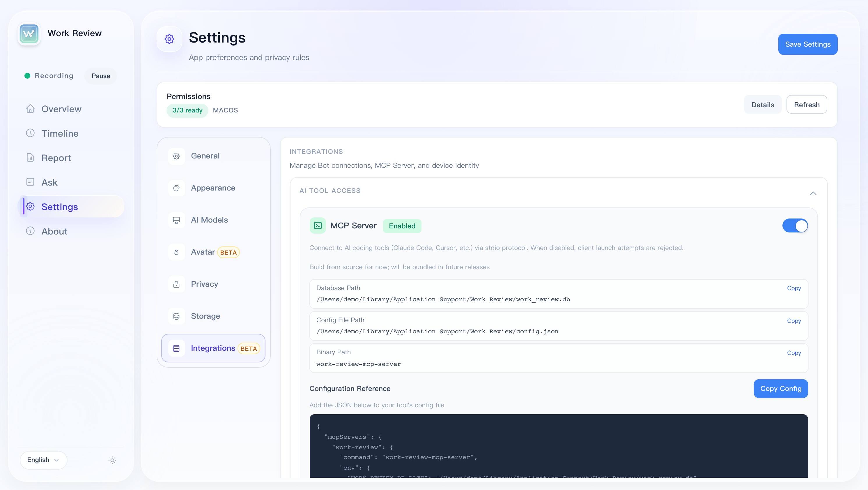The image size is (868, 490).
Task: Click the Avatar icon
Action: coord(176,252)
